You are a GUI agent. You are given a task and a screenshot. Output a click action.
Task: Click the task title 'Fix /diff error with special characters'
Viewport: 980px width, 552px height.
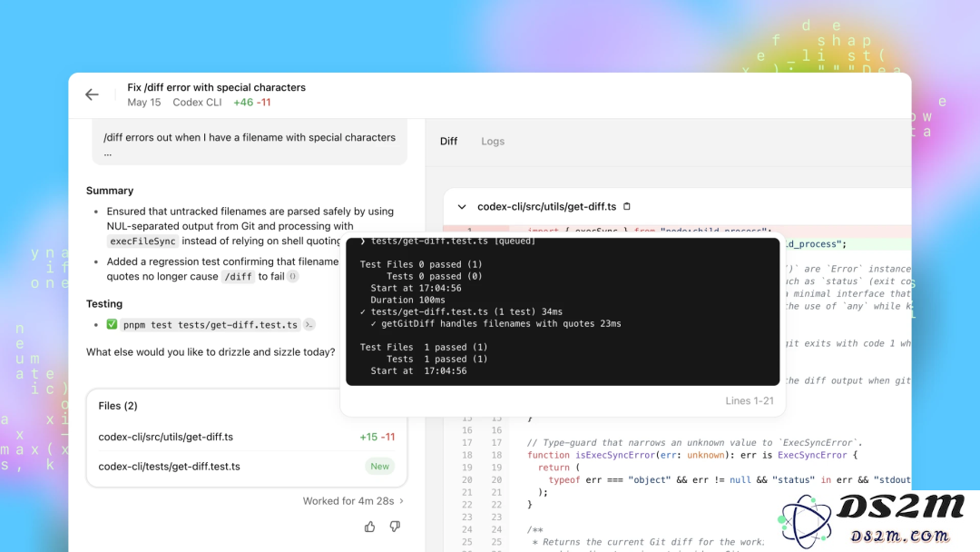[216, 87]
